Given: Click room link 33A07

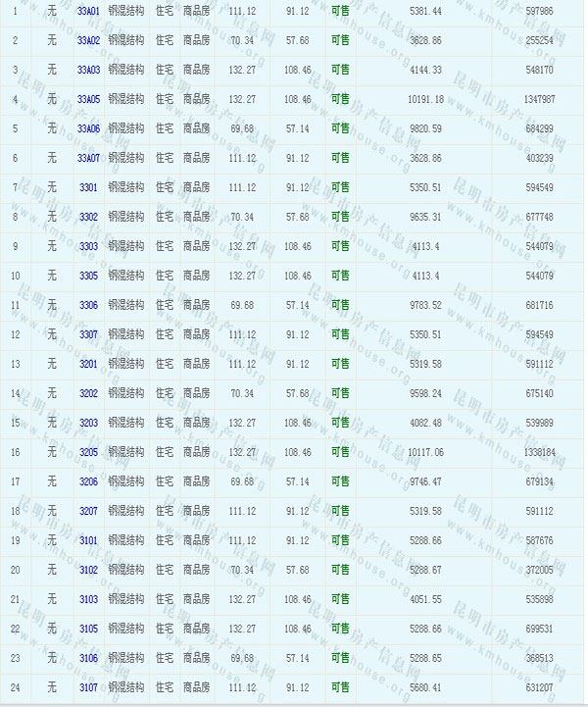Looking at the screenshot, I should [x=88, y=158].
